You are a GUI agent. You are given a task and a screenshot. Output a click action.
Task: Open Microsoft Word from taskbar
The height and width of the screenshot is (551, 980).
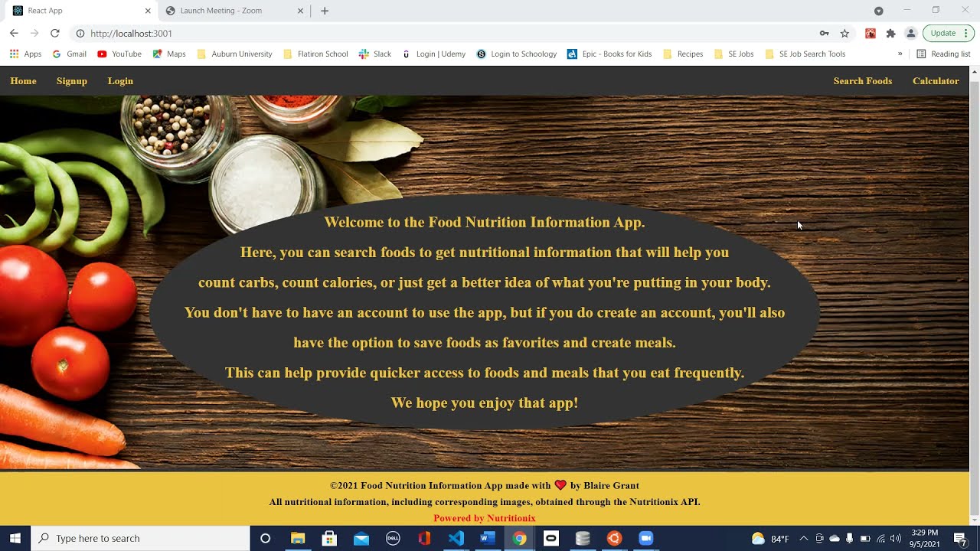[x=488, y=538]
